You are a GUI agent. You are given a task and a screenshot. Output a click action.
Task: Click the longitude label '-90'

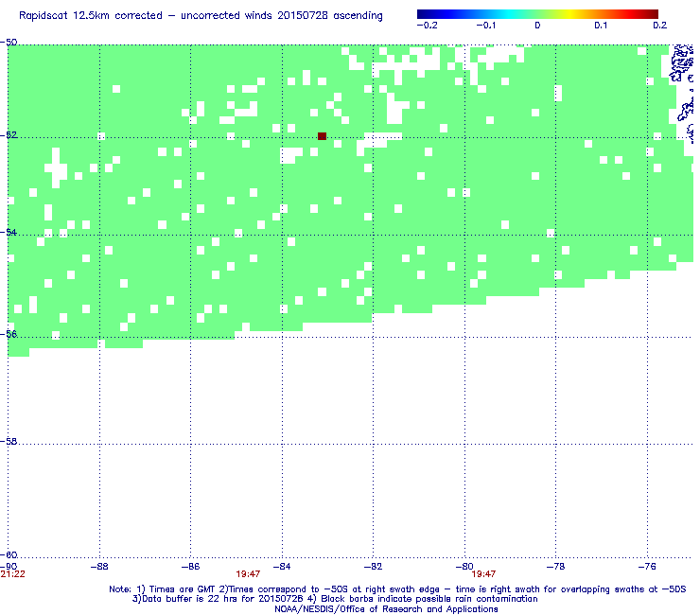click(9, 567)
